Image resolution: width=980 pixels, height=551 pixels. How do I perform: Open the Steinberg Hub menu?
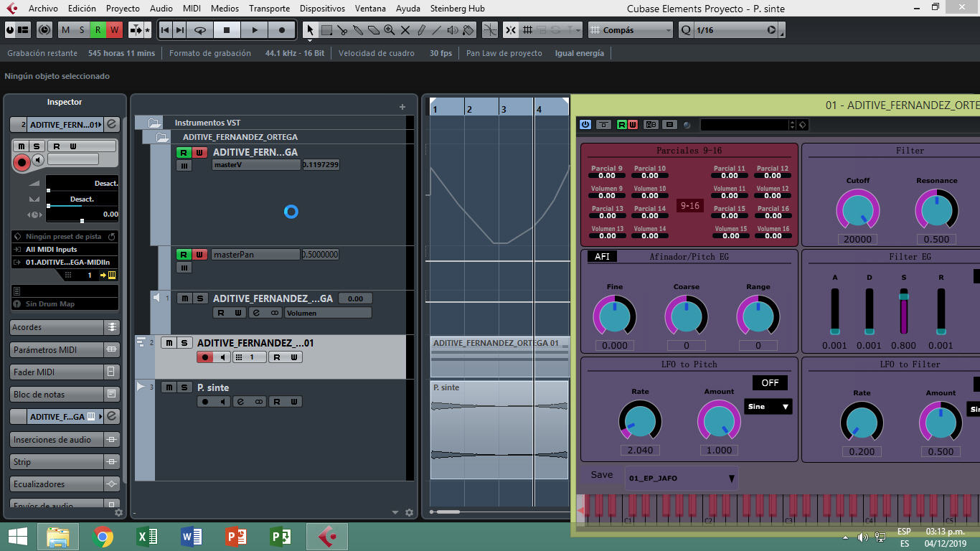click(x=458, y=9)
